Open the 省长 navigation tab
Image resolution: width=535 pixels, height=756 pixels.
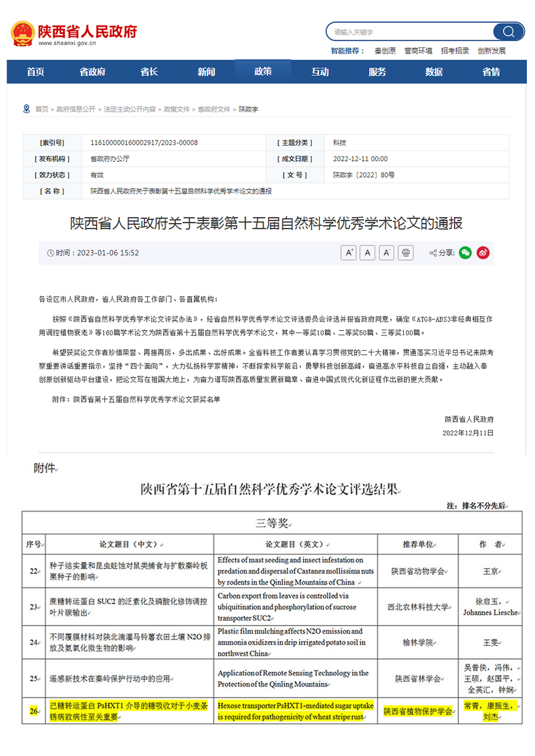pyautogui.click(x=149, y=72)
